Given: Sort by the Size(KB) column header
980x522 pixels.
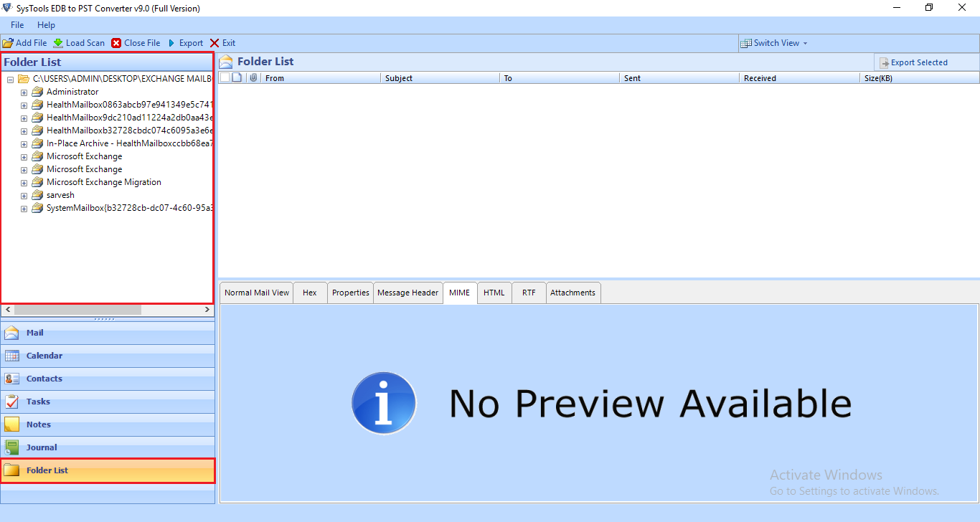Looking at the screenshot, I should (920, 78).
